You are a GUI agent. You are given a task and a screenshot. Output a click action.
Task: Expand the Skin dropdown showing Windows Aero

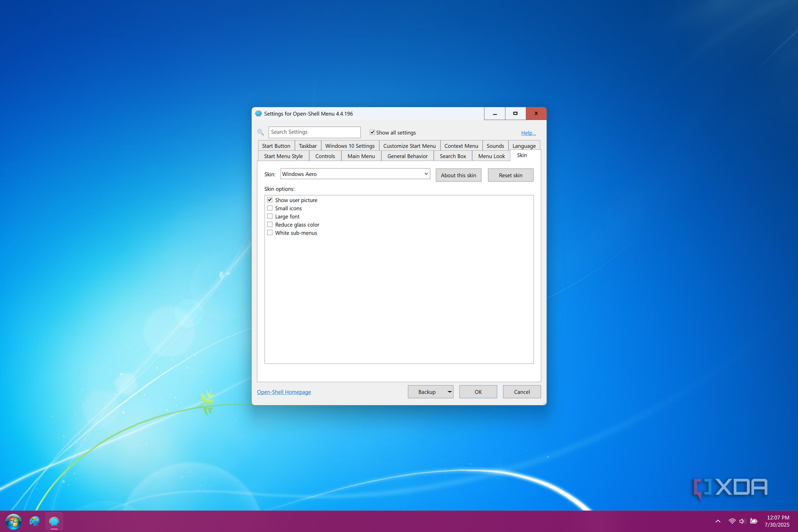point(355,174)
